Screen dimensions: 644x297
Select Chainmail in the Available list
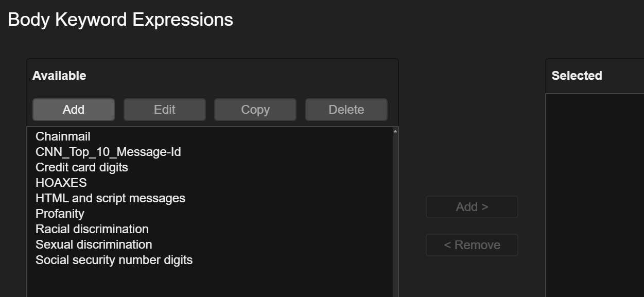point(63,136)
